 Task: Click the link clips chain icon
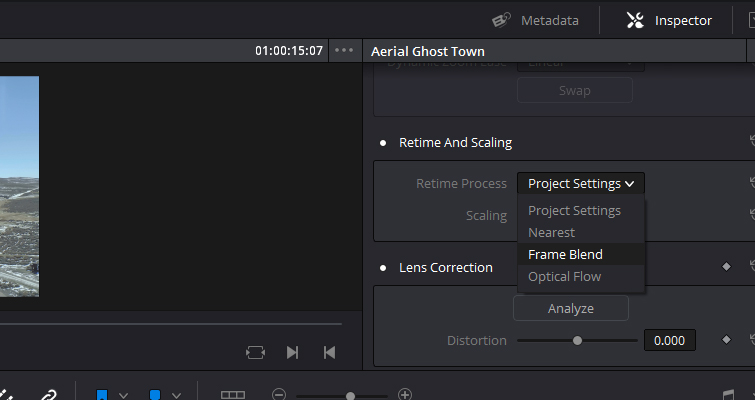click(47, 395)
